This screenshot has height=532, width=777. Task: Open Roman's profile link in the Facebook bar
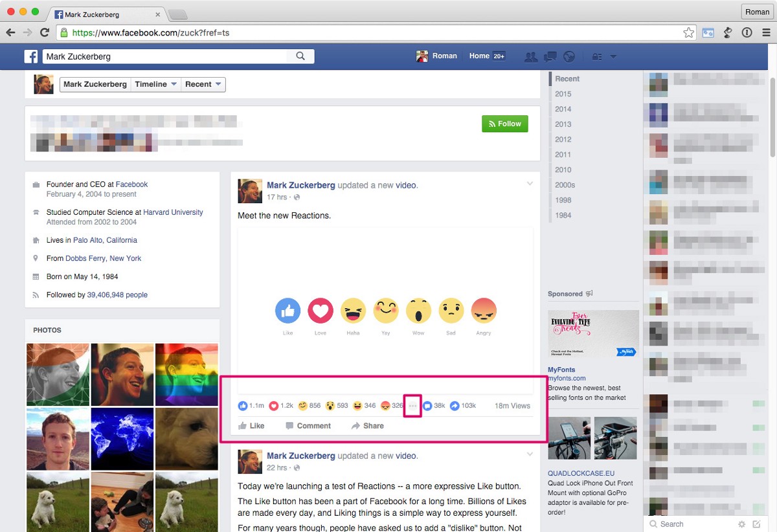[436, 56]
